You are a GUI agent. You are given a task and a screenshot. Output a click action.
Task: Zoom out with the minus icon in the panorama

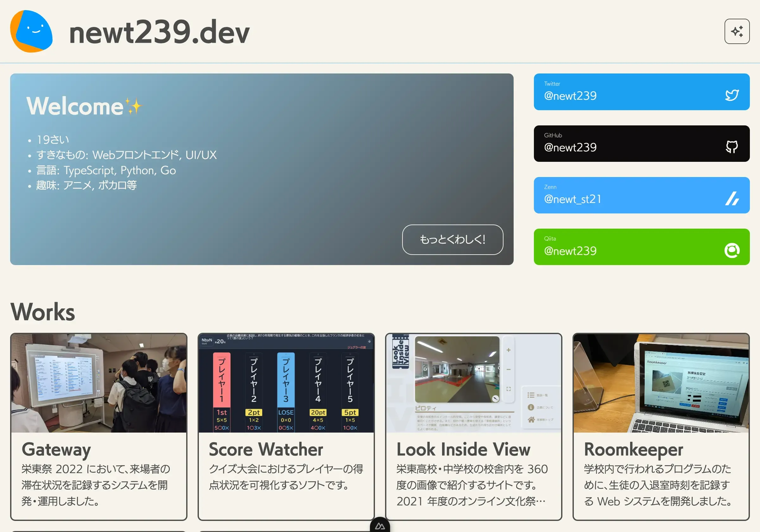(x=509, y=370)
